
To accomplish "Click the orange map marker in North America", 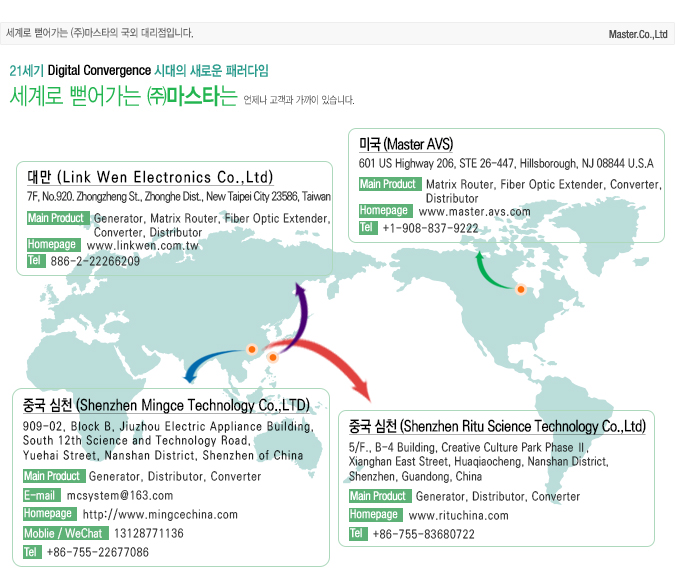I will point(521,289).
